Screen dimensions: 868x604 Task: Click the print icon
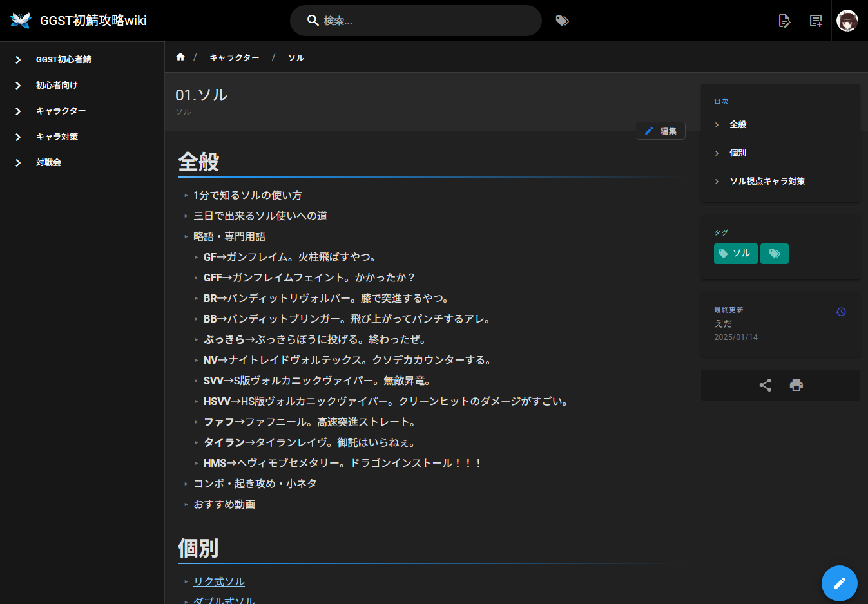796,385
